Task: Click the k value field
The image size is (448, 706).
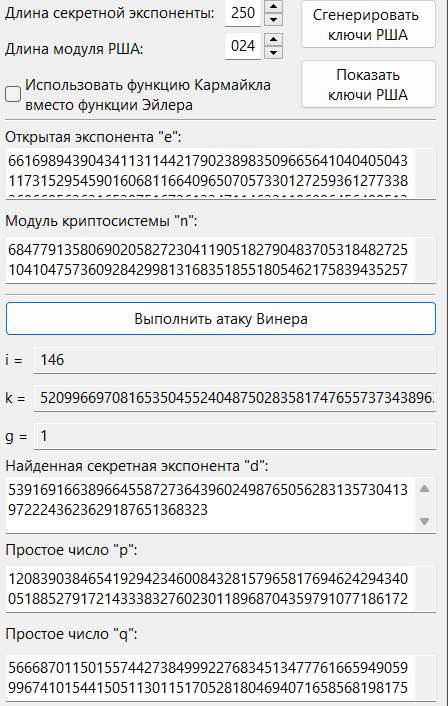Action: (235, 398)
